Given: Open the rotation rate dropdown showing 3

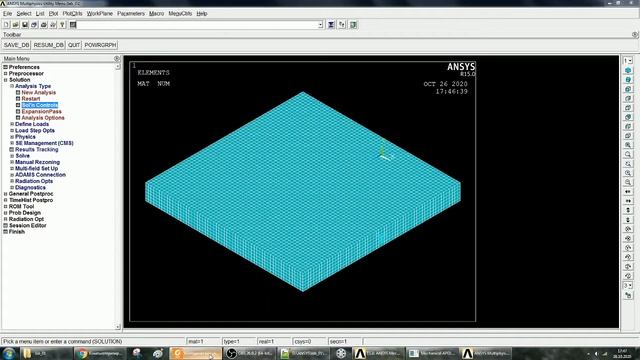Looking at the screenshot, I should [628, 285].
